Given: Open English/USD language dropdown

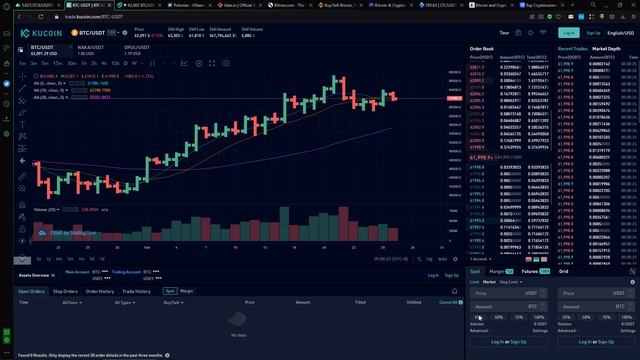Looking at the screenshot, I should pyautogui.click(x=620, y=33).
